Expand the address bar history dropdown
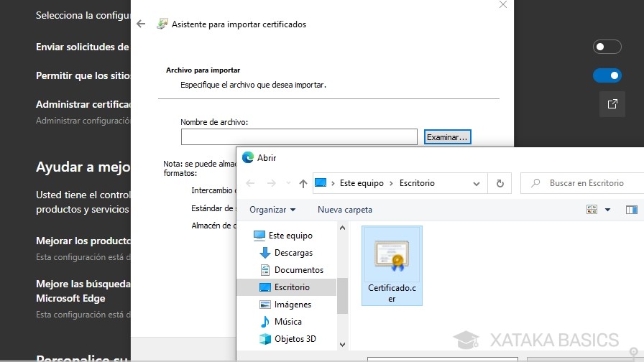644x362 pixels. coord(477,183)
